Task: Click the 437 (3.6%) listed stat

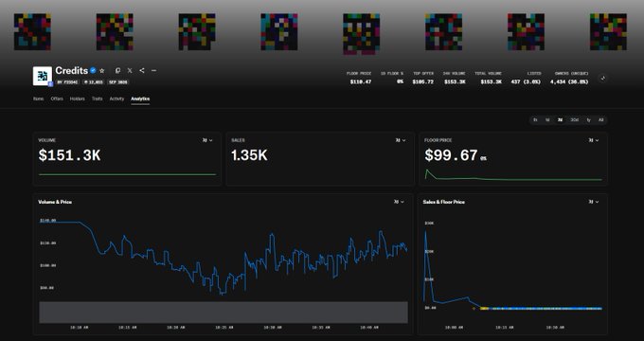Action: [526, 81]
